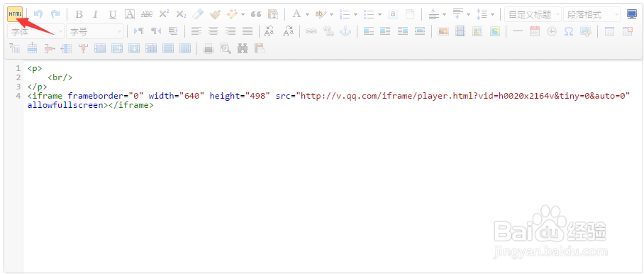Toggle blockquote quotation mark icon
The height and width of the screenshot is (274, 644).
click(256, 14)
